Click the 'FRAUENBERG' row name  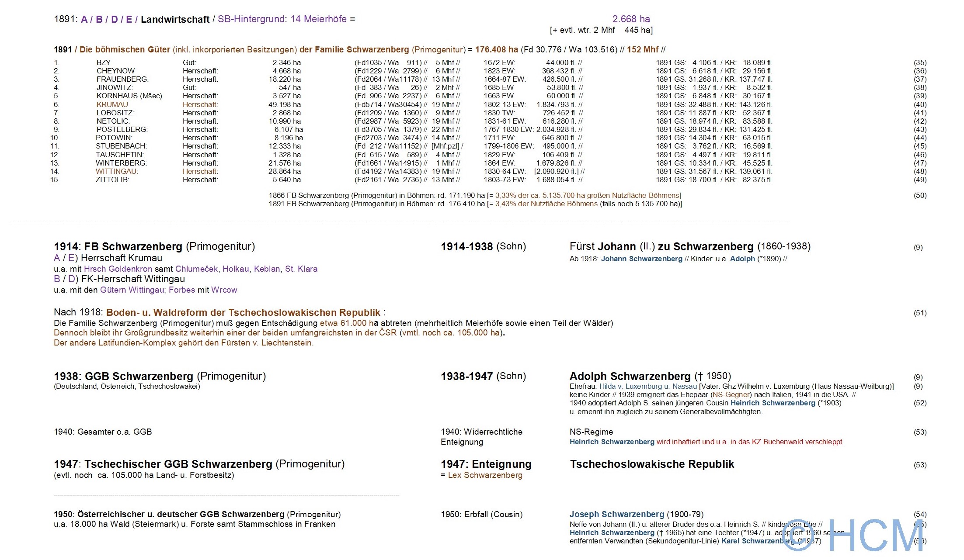click(x=122, y=79)
